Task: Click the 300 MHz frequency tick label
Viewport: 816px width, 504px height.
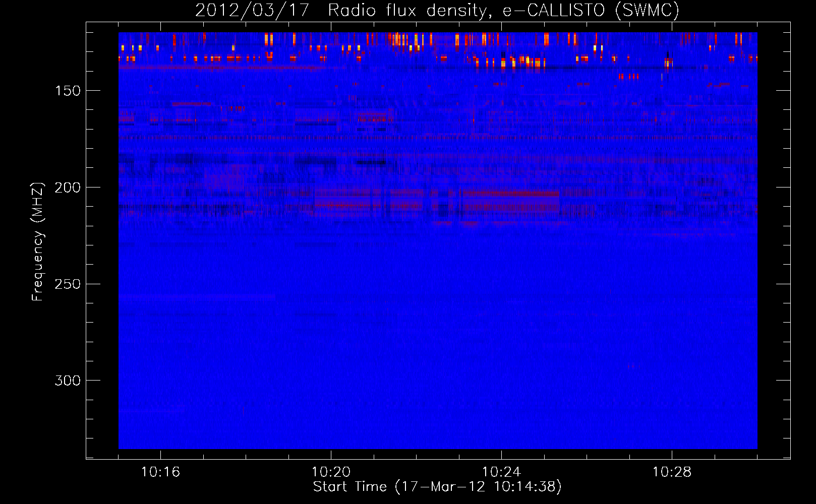Action: 68,381
